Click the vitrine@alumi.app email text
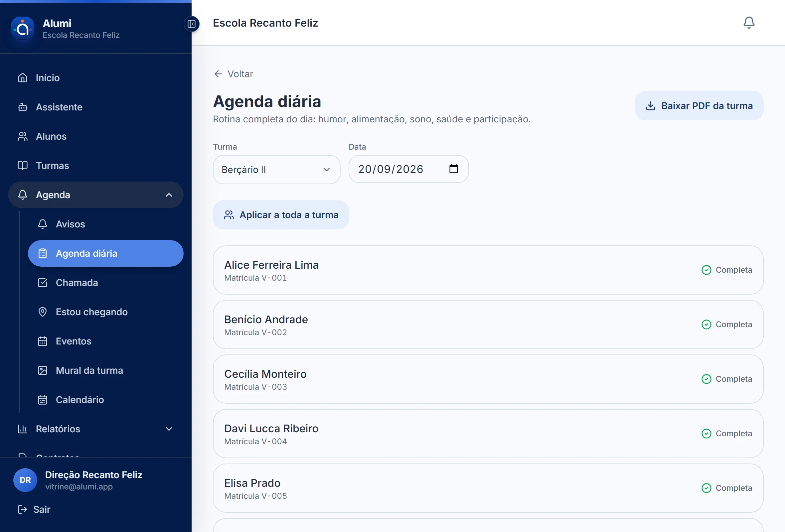This screenshot has width=785, height=532. pos(79,487)
